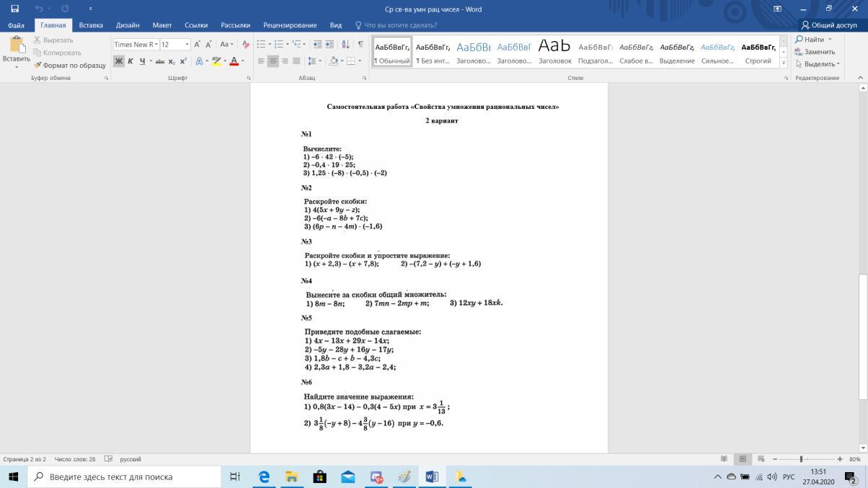Toggle underline Ч formatting
The height and width of the screenshot is (488, 868).
click(142, 61)
